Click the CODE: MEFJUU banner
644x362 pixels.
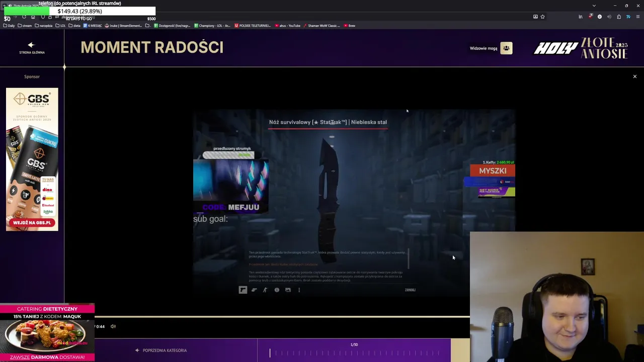[x=231, y=207]
